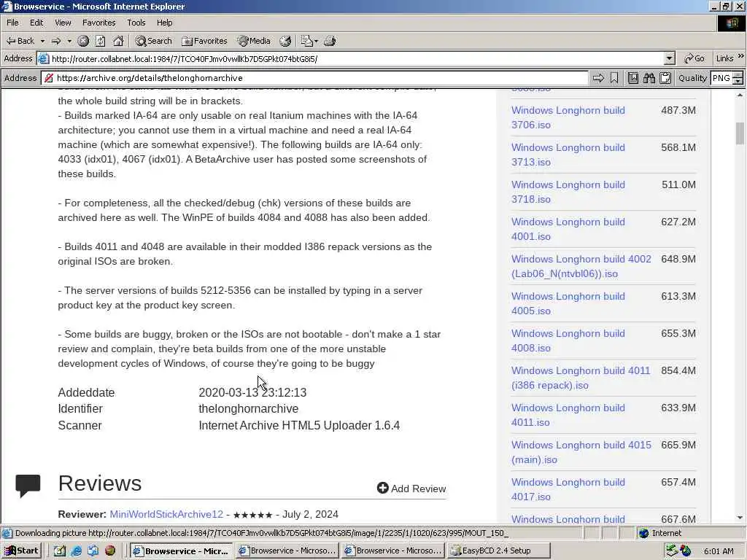
Task: Open Windows Longhorn build 3706.iso link
Action: point(568,117)
